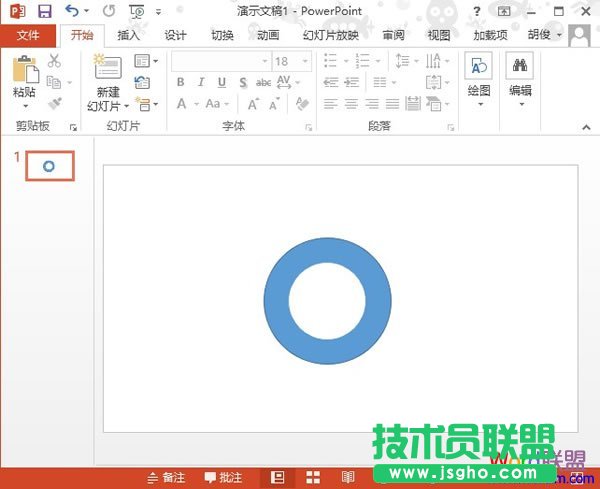Viewport: 600px width, 489px height.
Task: Expand the 粘贴 options arrow
Action: click(x=25, y=106)
